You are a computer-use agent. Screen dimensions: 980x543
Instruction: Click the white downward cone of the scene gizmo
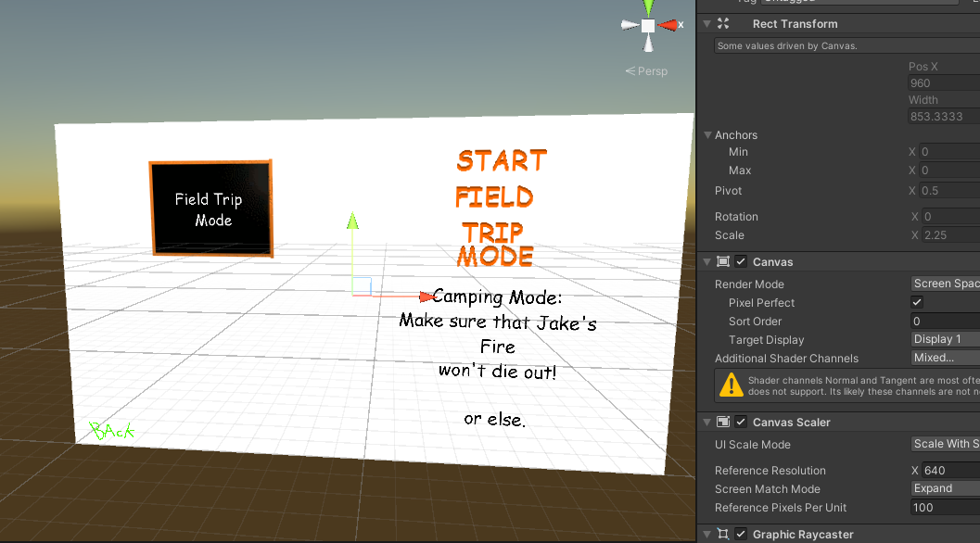click(x=648, y=44)
